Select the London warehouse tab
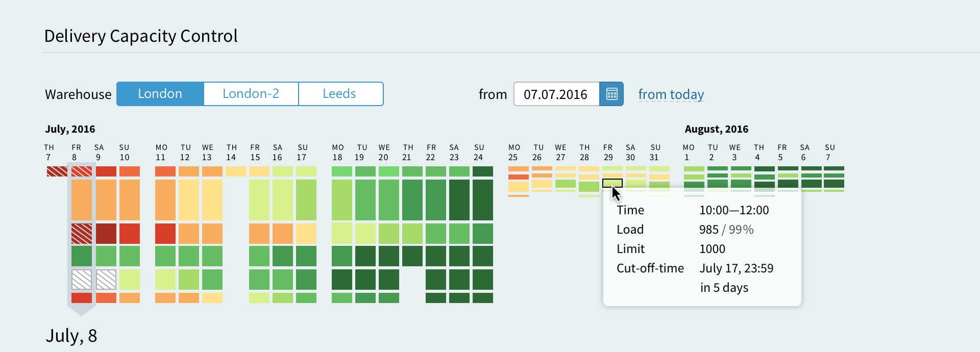The image size is (980, 352). [x=160, y=94]
